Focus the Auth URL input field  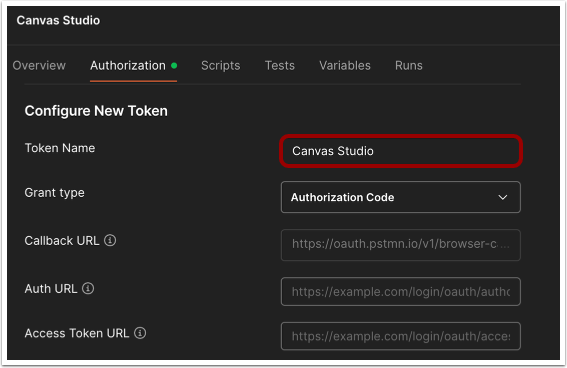[401, 291]
